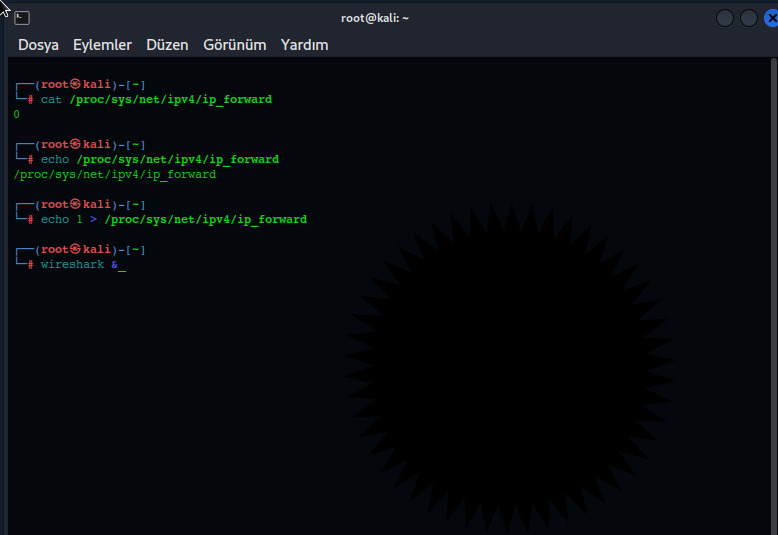Open the Düzen menu
This screenshot has height=535, width=778.
pos(167,45)
